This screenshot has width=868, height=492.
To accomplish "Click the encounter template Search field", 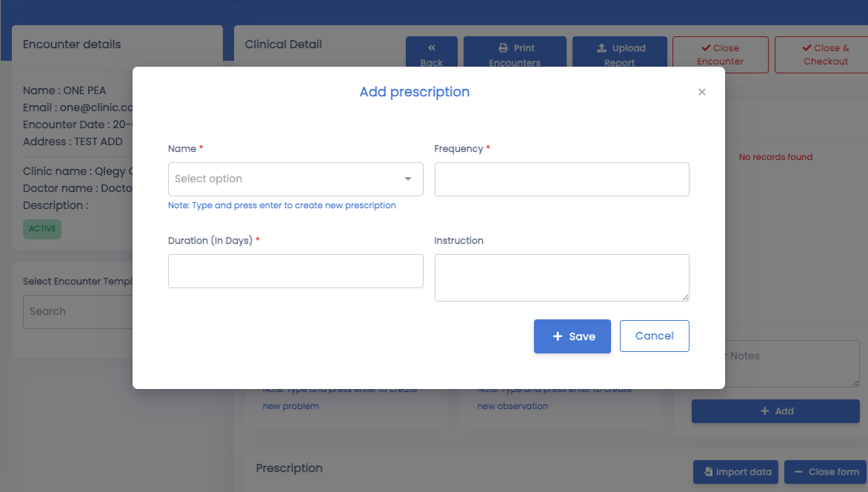I will click(78, 311).
